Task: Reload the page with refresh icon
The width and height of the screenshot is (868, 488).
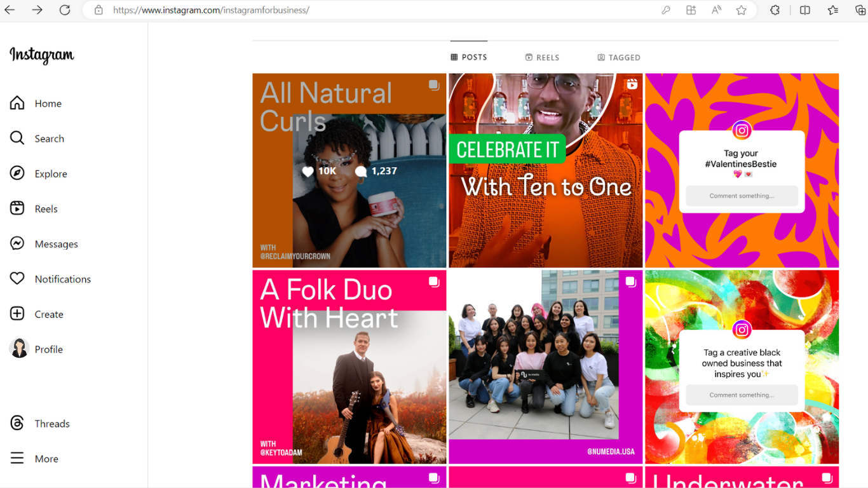Action: click(65, 10)
